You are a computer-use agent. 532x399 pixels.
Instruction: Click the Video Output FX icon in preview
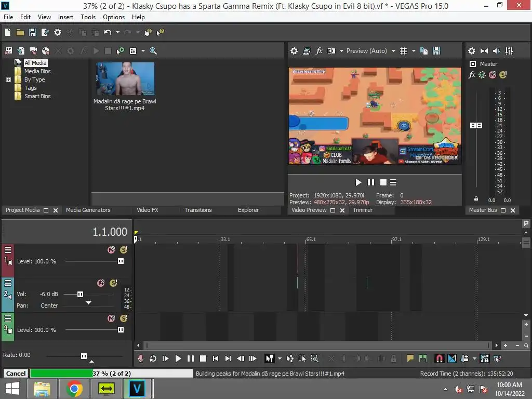319,51
